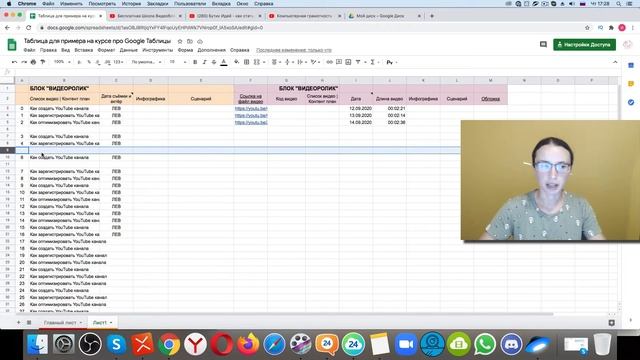Screen dimensions: 640x360
Task: Open Skype from the Dock
Action: (116, 344)
